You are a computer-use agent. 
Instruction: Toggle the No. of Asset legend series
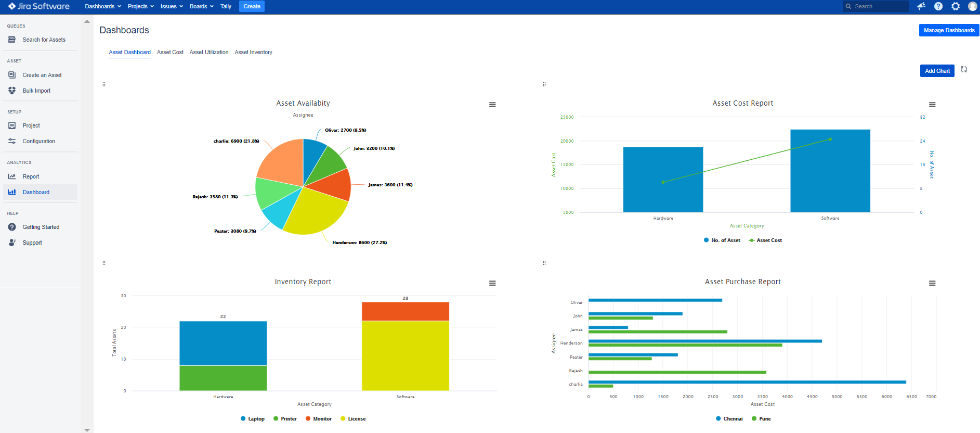[x=722, y=240]
